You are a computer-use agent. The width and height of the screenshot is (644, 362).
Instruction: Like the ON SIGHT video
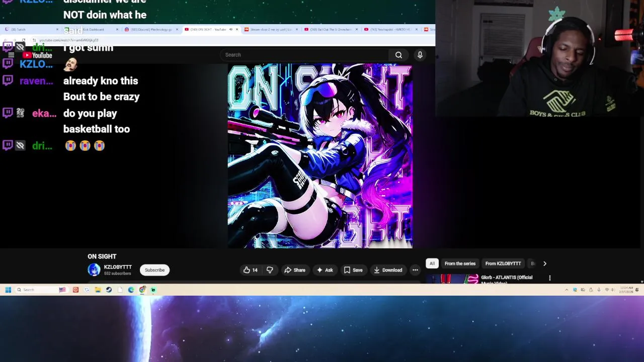(x=251, y=270)
